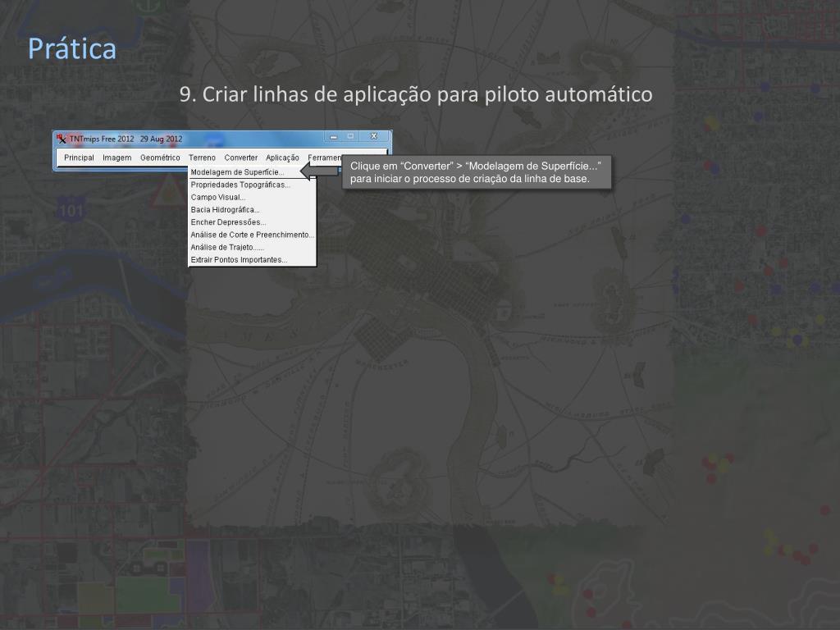Choose Análise de Corte e Preenchimento...
Screen dimensions: 840x630
point(252,235)
